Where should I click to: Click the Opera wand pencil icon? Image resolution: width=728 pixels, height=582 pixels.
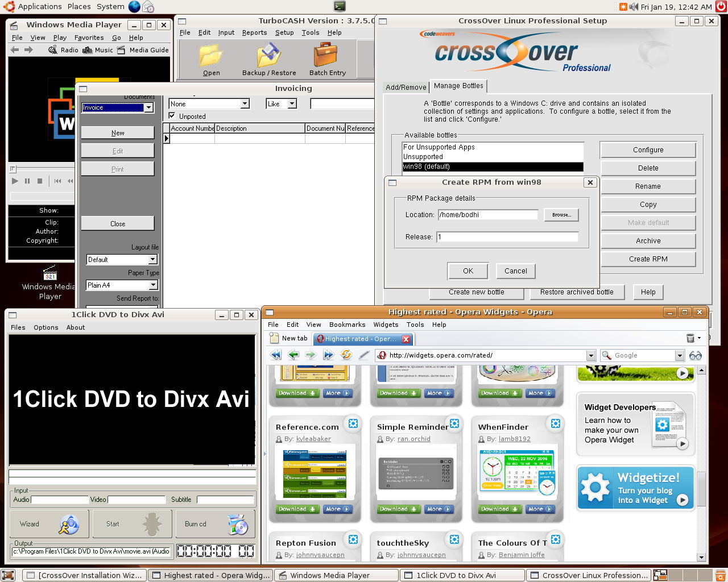pyautogui.click(x=364, y=355)
